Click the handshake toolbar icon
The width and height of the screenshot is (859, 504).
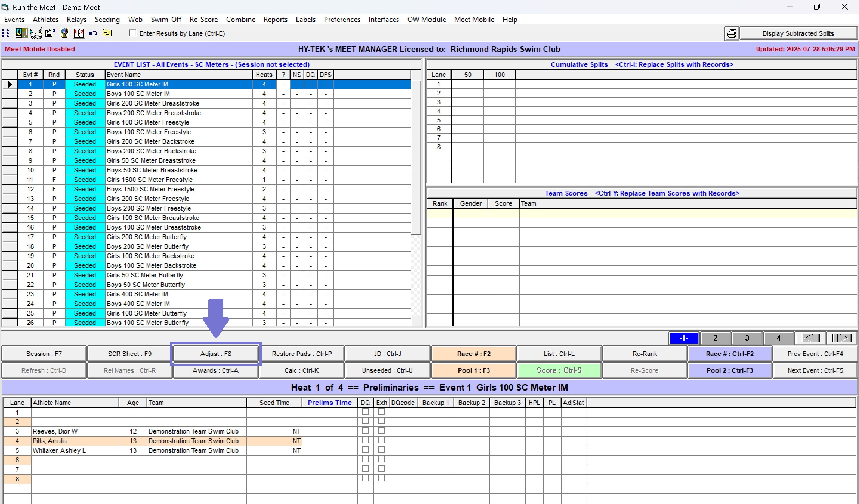(x=36, y=33)
